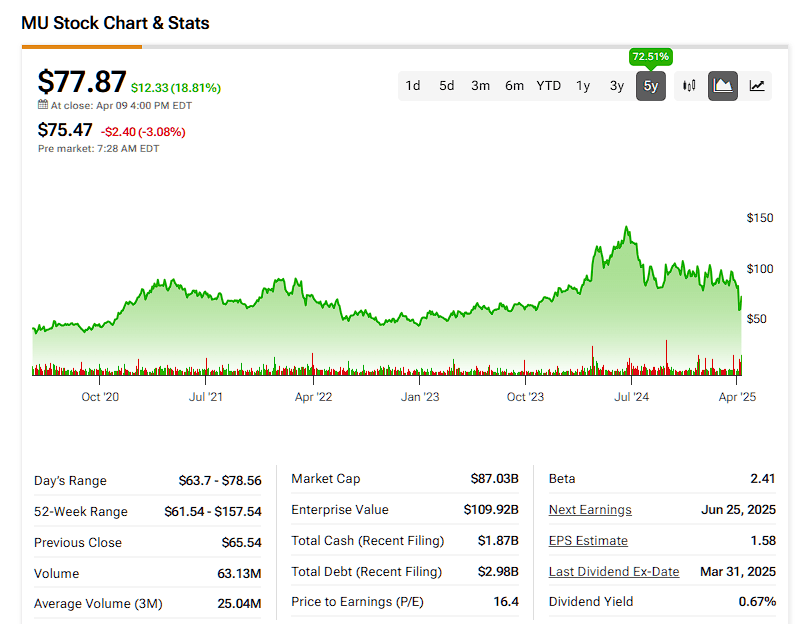Image resolution: width=800 pixels, height=624 pixels.
Task: Select the line chart style icon
Action: [757, 86]
